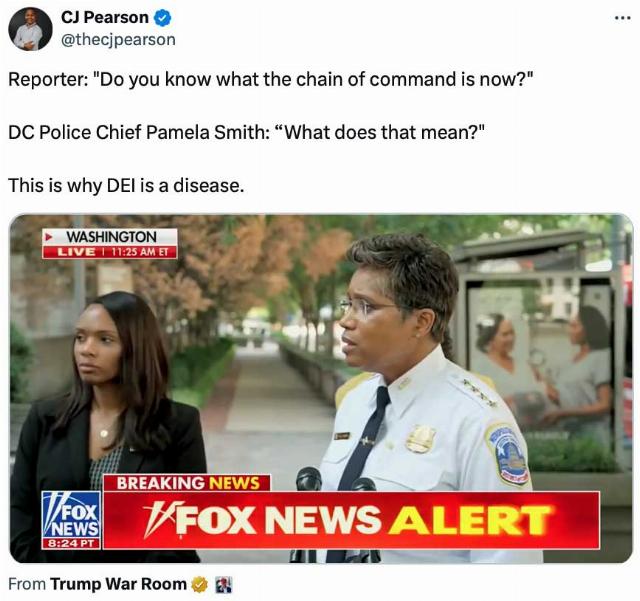Image resolution: width=640 pixels, height=601 pixels.
Task: Click the microphones at the bottom of the video
Action: coord(336,480)
